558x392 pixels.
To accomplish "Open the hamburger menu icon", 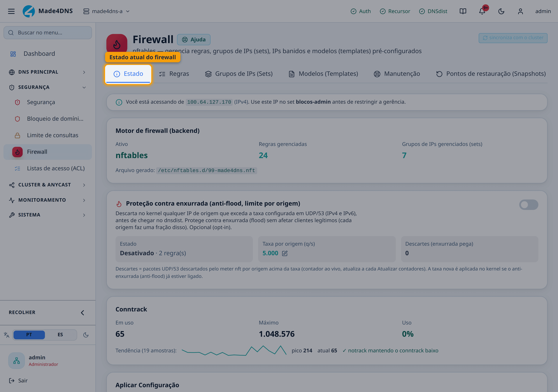I will pyautogui.click(x=11, y=11).
